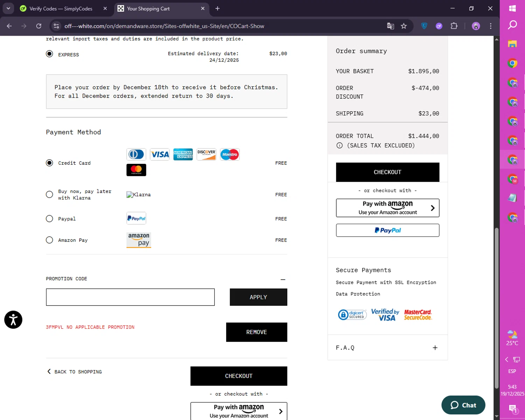Click BACK TO SHOPPING link
The height and width of the screenshot is (420, 525).
pos(75,372)
